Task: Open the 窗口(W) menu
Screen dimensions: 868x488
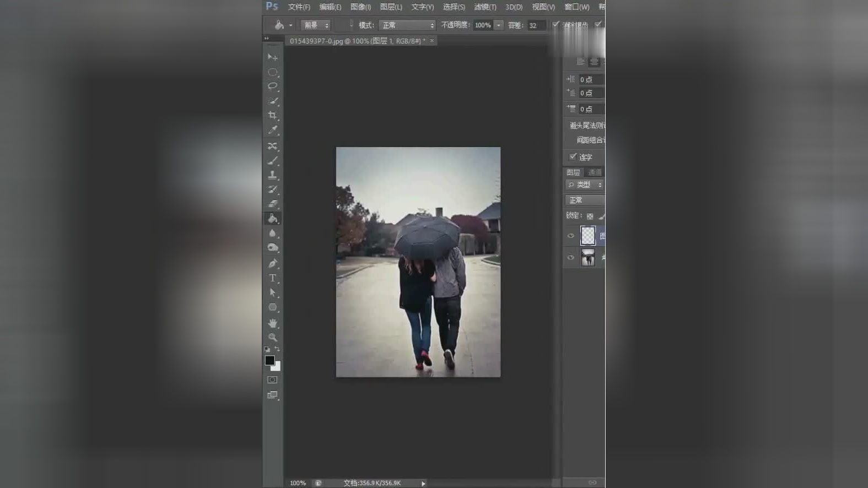Action: tap(576, 7)
